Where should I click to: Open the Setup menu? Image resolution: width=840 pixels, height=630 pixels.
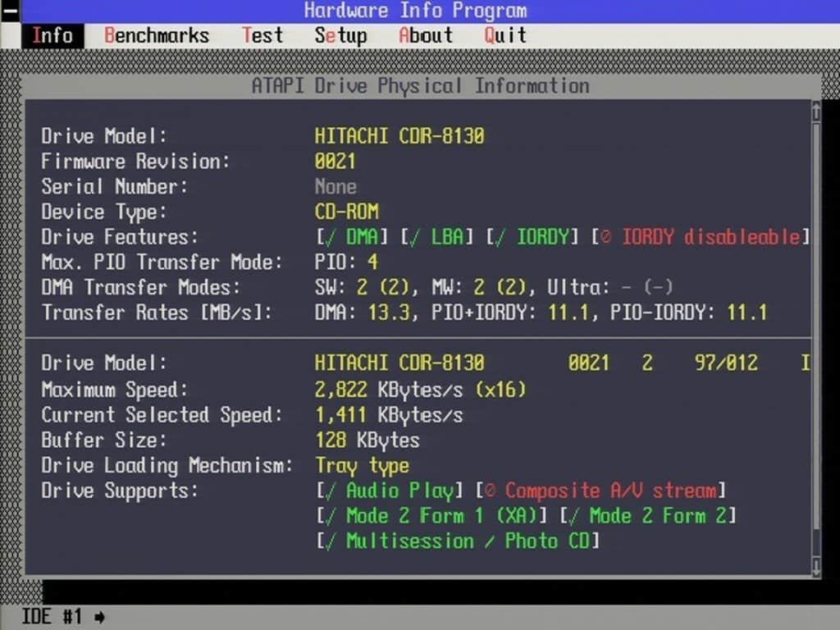340,36
